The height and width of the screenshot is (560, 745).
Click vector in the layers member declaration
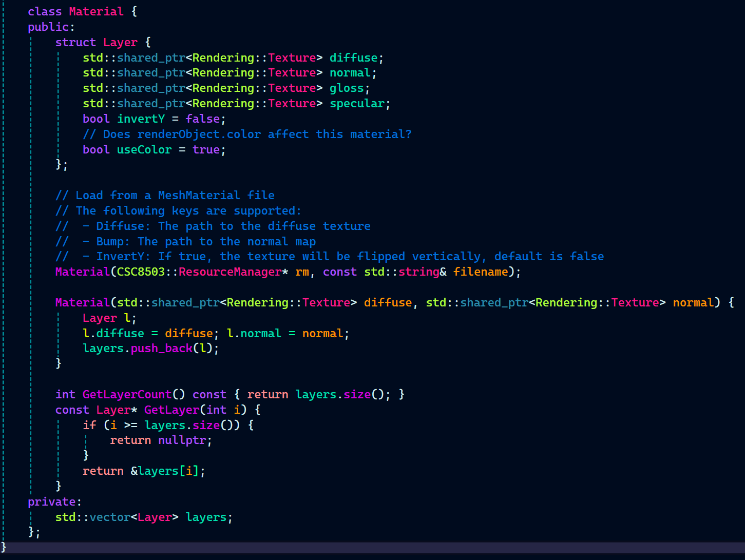110,517
